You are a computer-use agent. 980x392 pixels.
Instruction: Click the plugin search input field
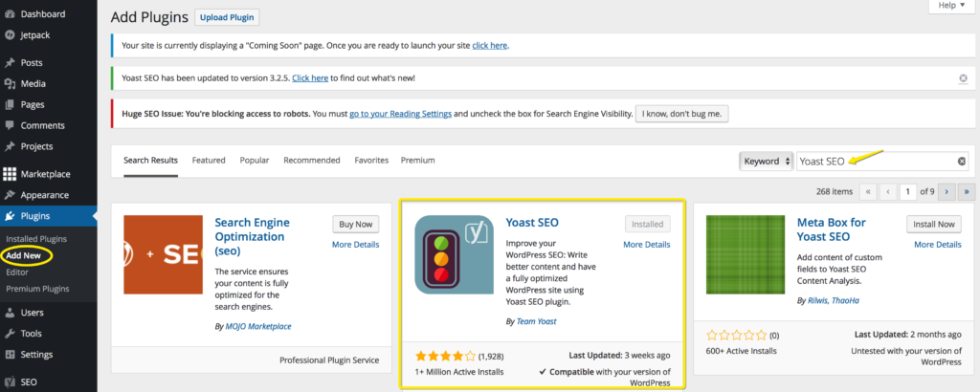tap(882, 161)
